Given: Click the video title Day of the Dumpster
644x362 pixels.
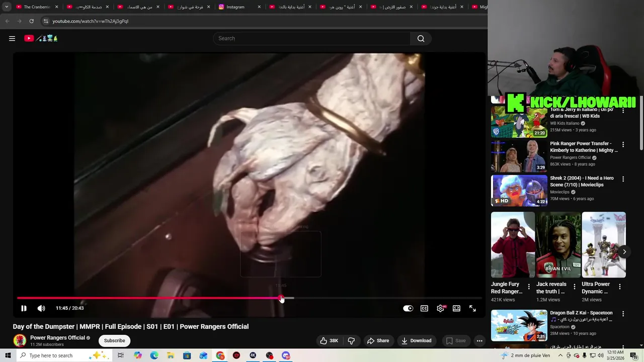Looking at the screenshot, I should point(131,326).
